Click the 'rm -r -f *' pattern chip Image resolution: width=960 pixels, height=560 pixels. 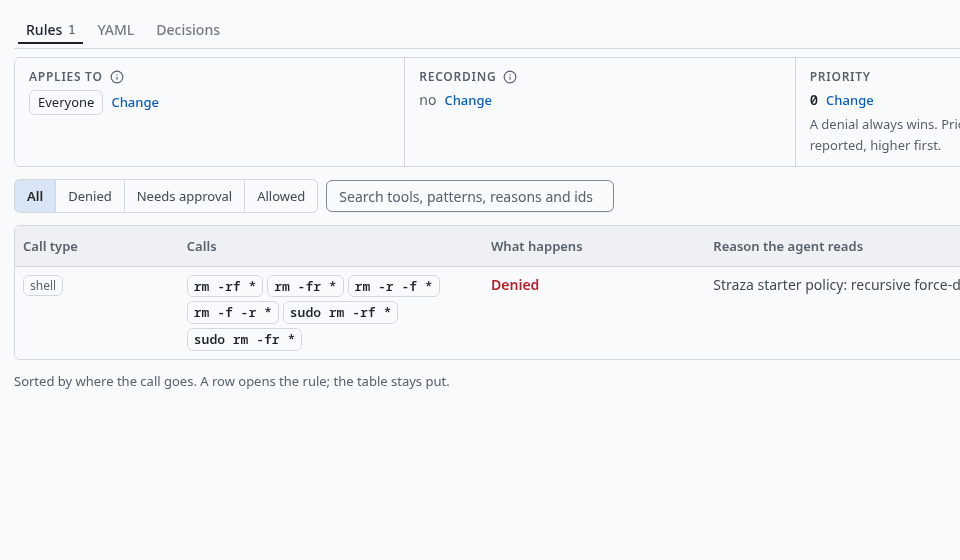pyautogui.click(x=394, y=286)
